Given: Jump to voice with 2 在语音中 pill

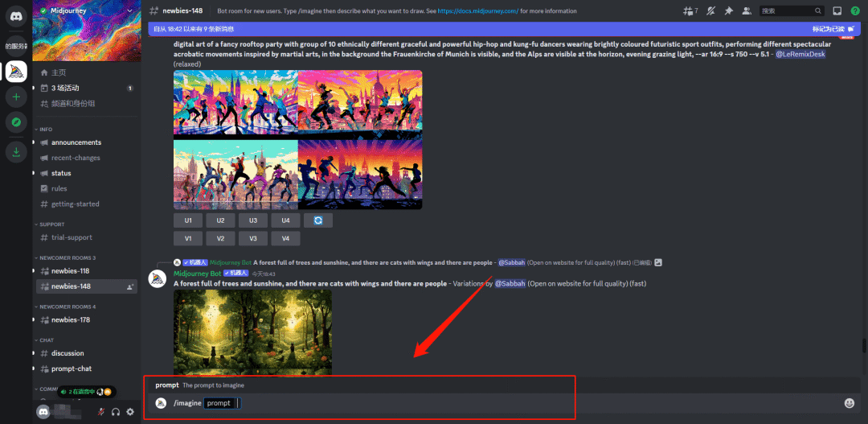Looking at the screenshot, I should pyautogui.click(x=86, y=392).
